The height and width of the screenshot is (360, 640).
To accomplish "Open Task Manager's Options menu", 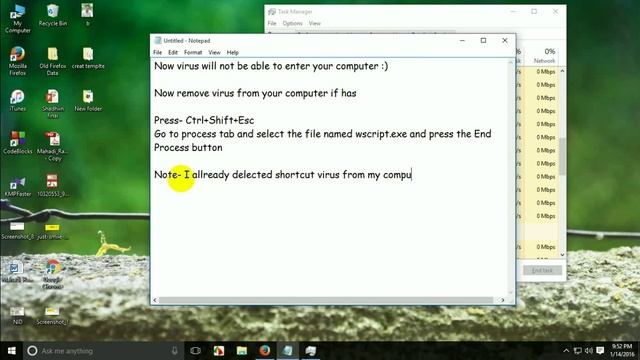I will (293, 23).
